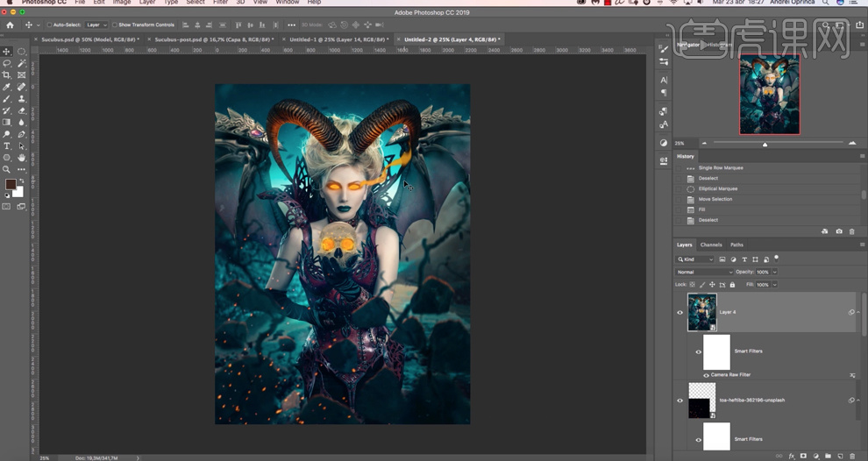This screenshot has height=461, width=868.
Task: Click the layer style fx icon
Action: (x=791, y=456)
